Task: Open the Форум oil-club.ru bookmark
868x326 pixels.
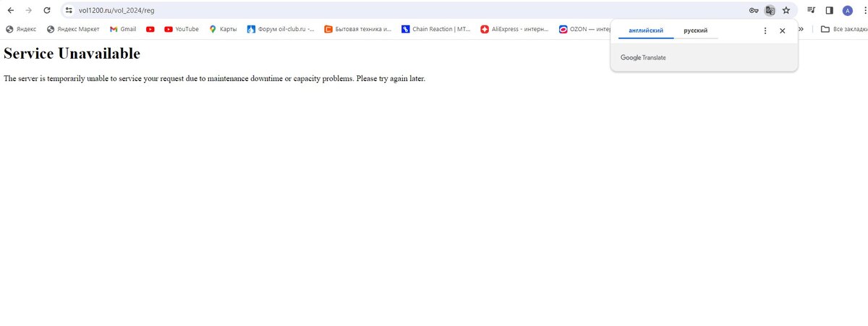Action: 281,29
